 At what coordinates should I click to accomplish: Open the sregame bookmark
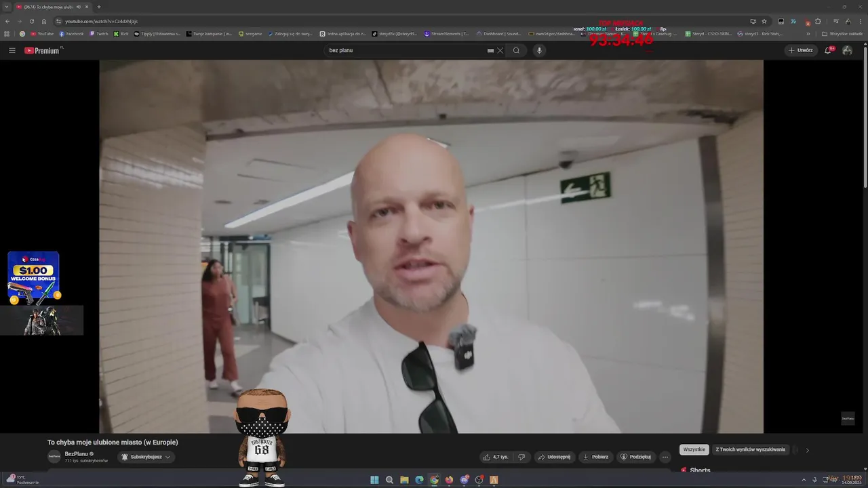250,34
